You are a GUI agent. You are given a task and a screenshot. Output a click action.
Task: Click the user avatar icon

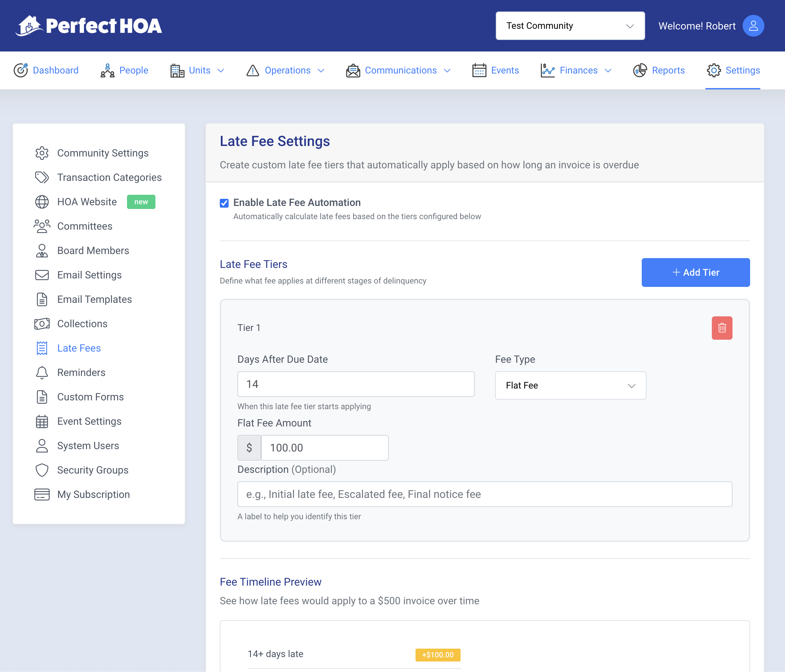[x=753, y=26]
